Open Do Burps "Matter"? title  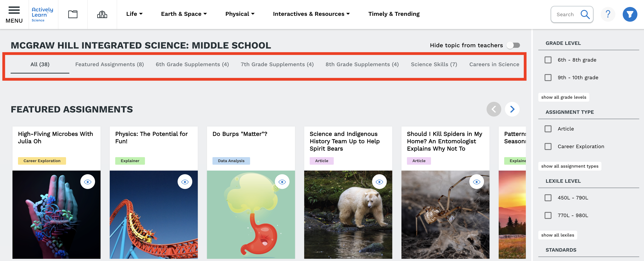pos(240,134)
